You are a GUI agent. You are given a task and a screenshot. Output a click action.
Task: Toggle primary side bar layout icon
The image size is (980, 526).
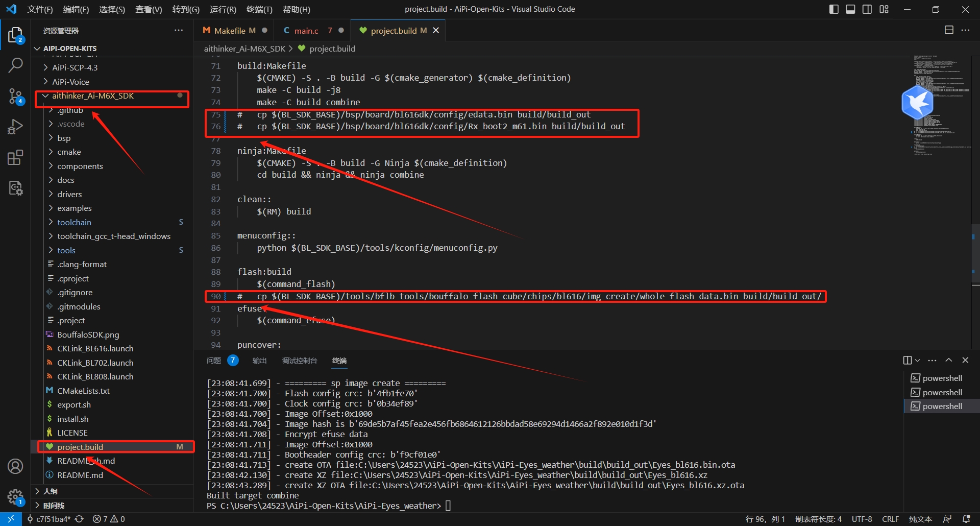point(834,9)
